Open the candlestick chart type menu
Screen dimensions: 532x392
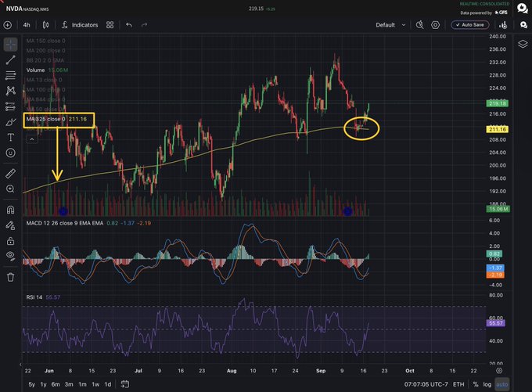tap(46, 25)
